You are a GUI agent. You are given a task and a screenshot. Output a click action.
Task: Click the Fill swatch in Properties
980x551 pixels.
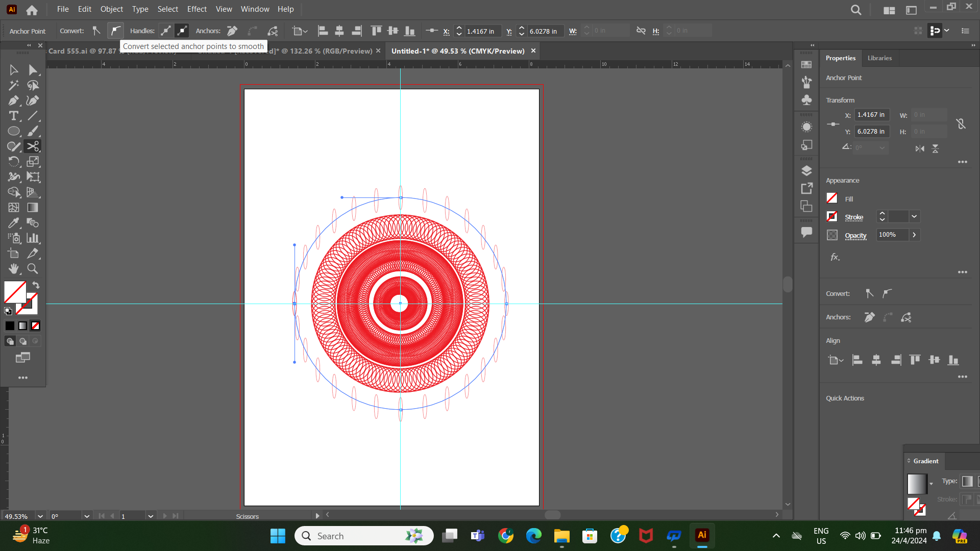832,198
